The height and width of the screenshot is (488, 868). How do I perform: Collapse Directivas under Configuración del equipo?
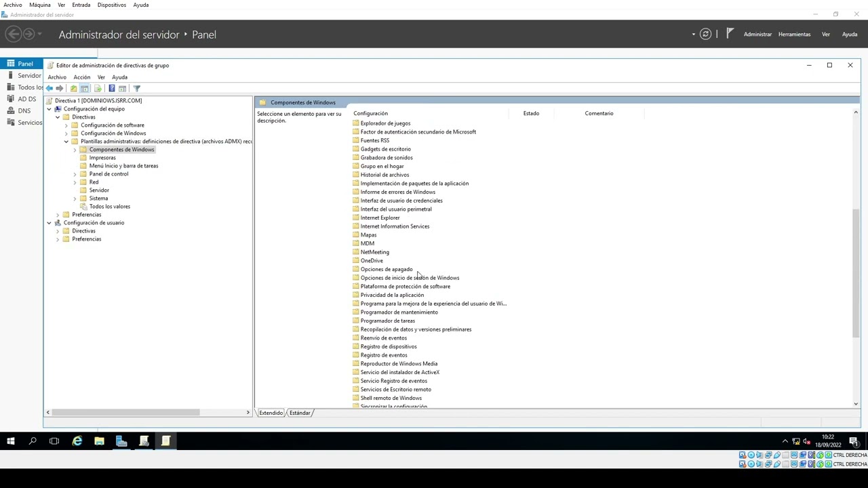click(58, 117)
